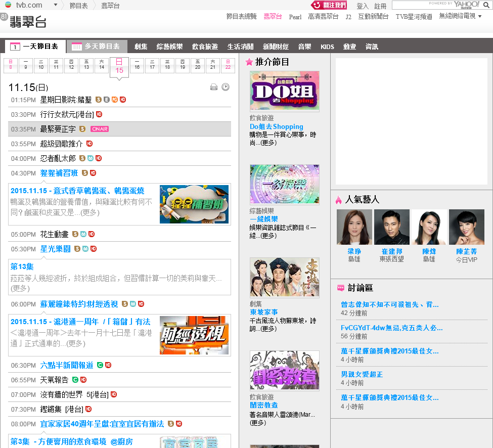Open the Pearl channel link

pos(295,17)
